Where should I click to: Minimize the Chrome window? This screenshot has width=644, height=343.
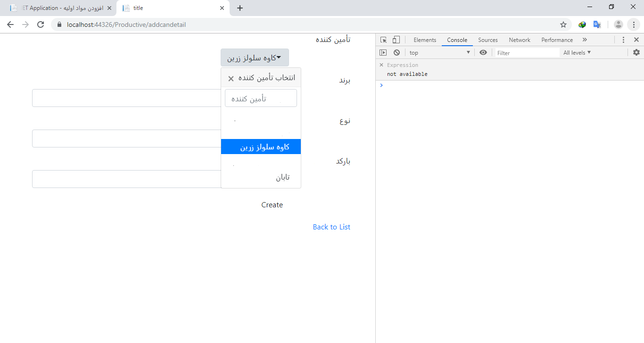(590, 7)
